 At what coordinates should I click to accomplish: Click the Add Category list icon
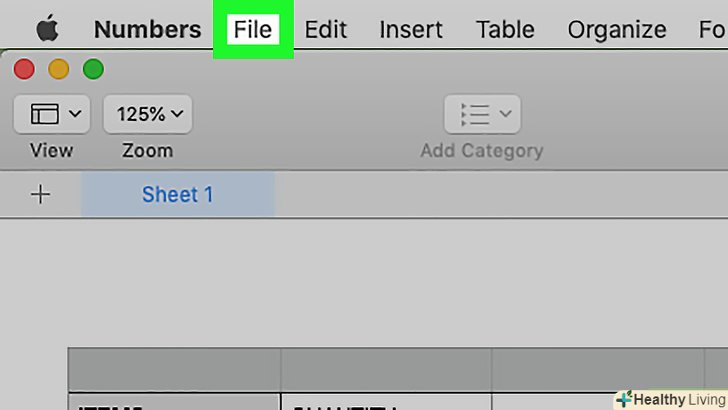482,114
